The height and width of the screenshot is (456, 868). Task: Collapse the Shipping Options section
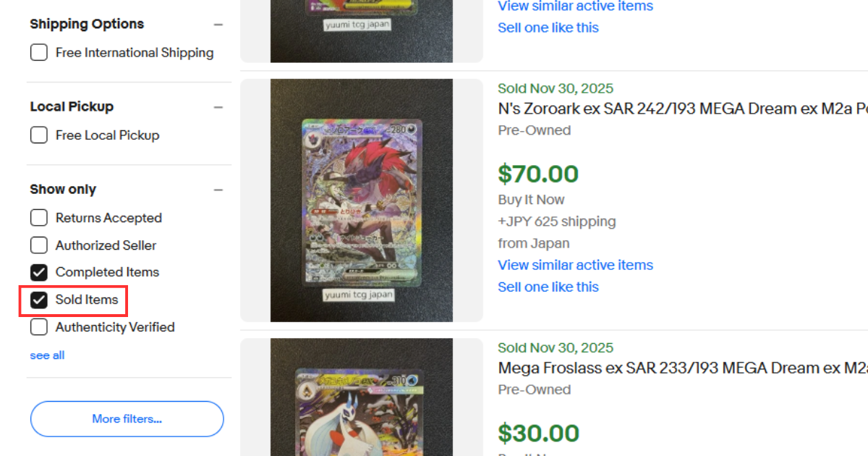[x=218, y=24]
